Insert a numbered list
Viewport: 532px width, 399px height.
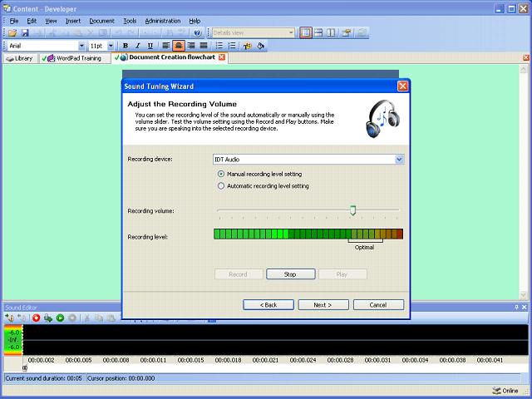232,46
